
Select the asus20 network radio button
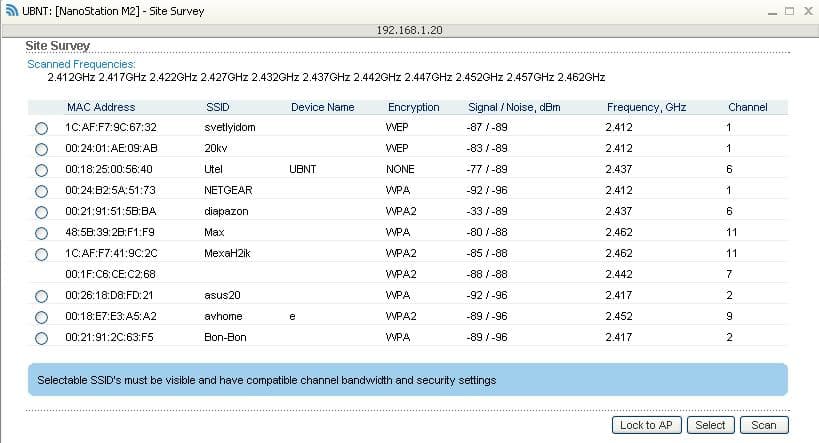pyautogui.click(x=41, y=296)
